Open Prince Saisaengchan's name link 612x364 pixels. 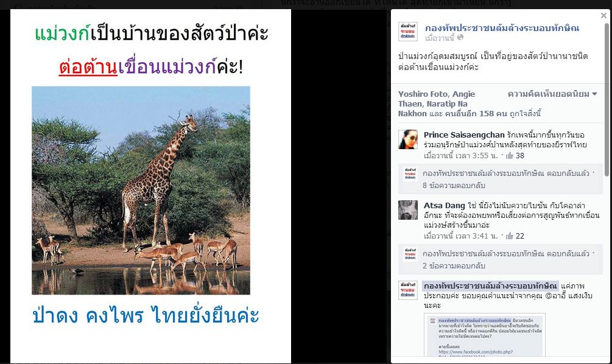[x=464, y=135]
